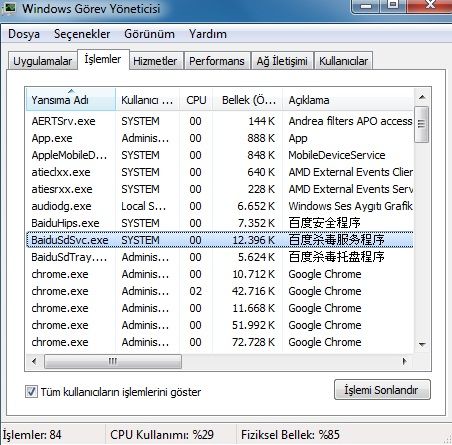The width and height of the screenshot is (452, 445).
Task: Close the Windows Görev Yöneticisi window
Action: [430, 5]
